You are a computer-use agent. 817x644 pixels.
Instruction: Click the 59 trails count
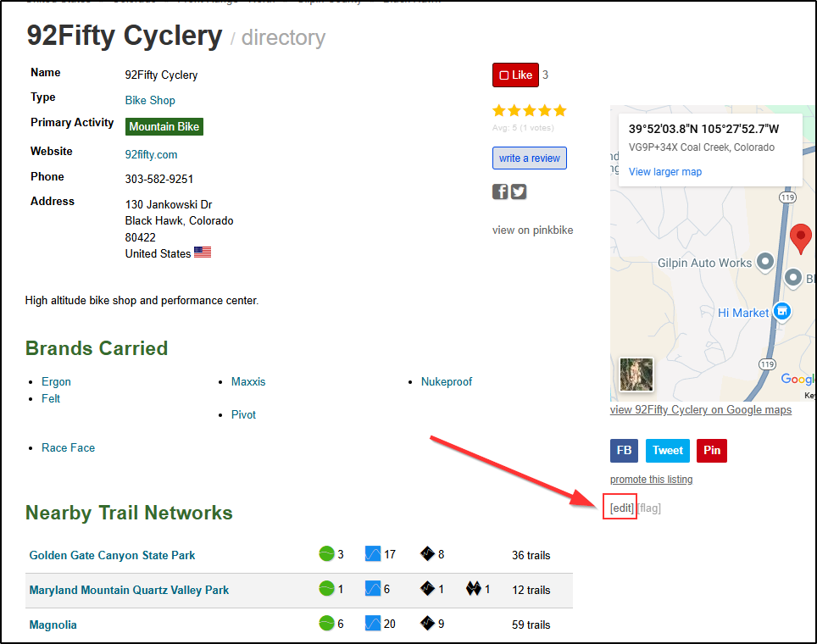(531, 625)
